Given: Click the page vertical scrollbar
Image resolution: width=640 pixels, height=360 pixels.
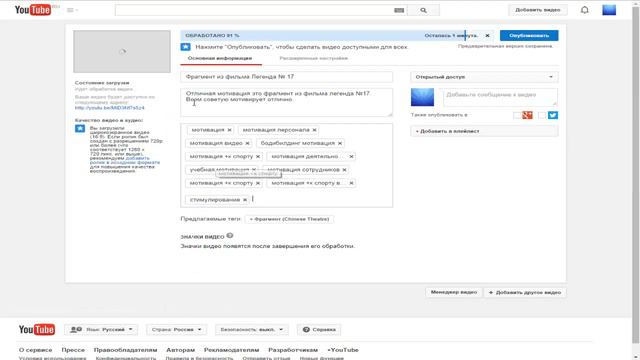Looking at the screenshot, I should (636, 176).
